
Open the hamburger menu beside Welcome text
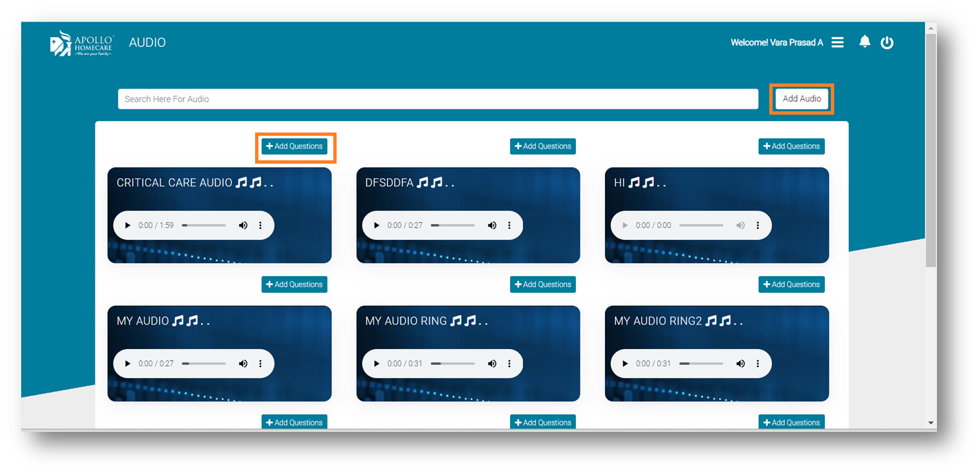(x=838, y=42)
